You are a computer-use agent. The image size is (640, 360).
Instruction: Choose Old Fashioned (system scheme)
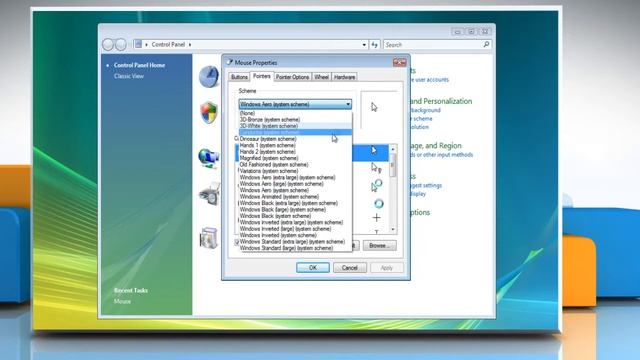tap(295, 164)
